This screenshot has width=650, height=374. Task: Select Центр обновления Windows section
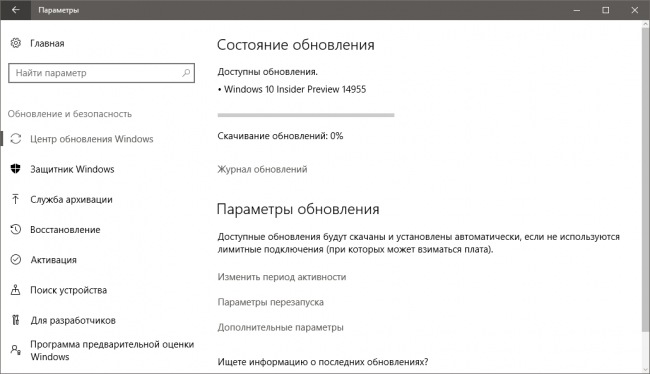(92, 139)
